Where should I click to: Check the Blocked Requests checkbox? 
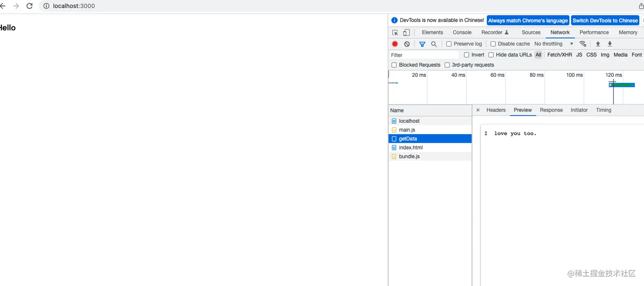394,65
